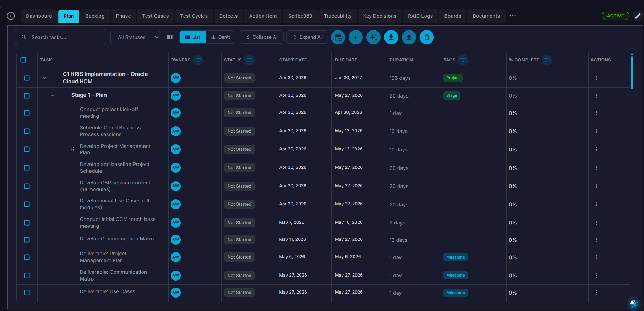Click the round plus add task button
The image size is (644, 311).
(x=356, y=37)
